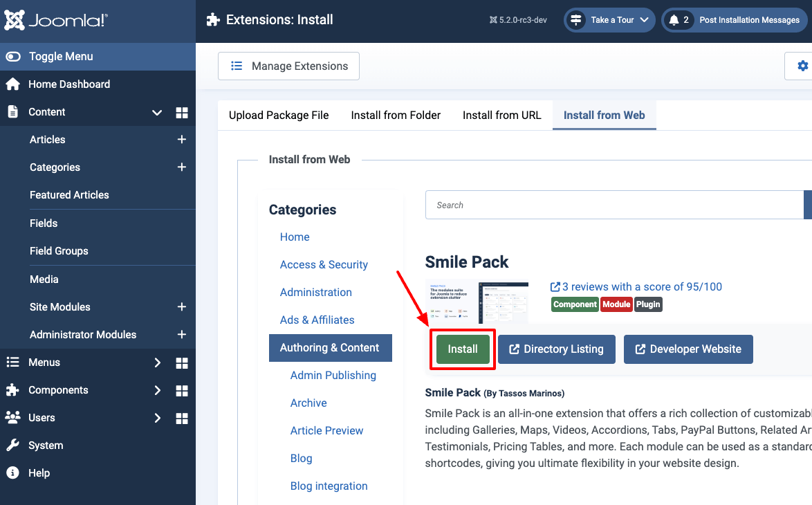Add a new Site Module with plus icon

(182, 306)
